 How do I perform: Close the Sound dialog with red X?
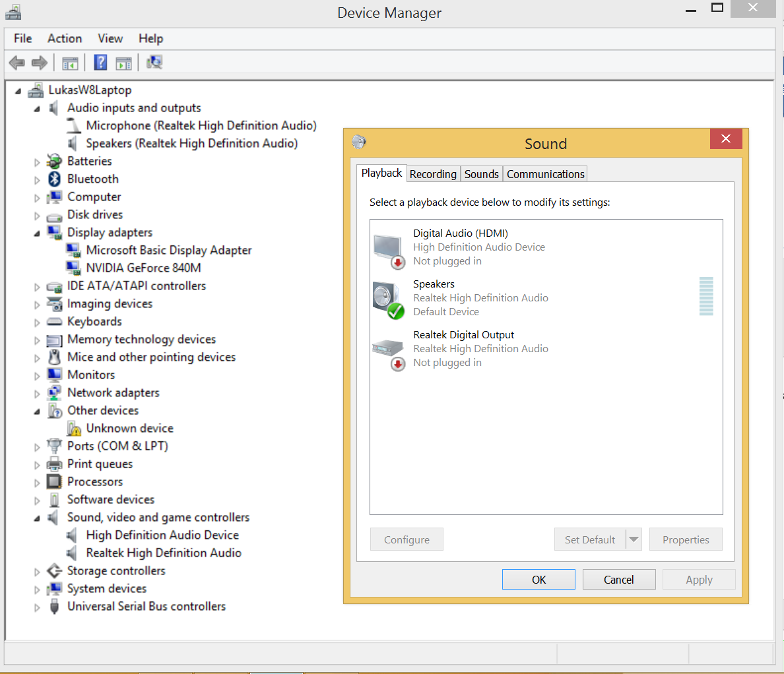tap(726, 138)
